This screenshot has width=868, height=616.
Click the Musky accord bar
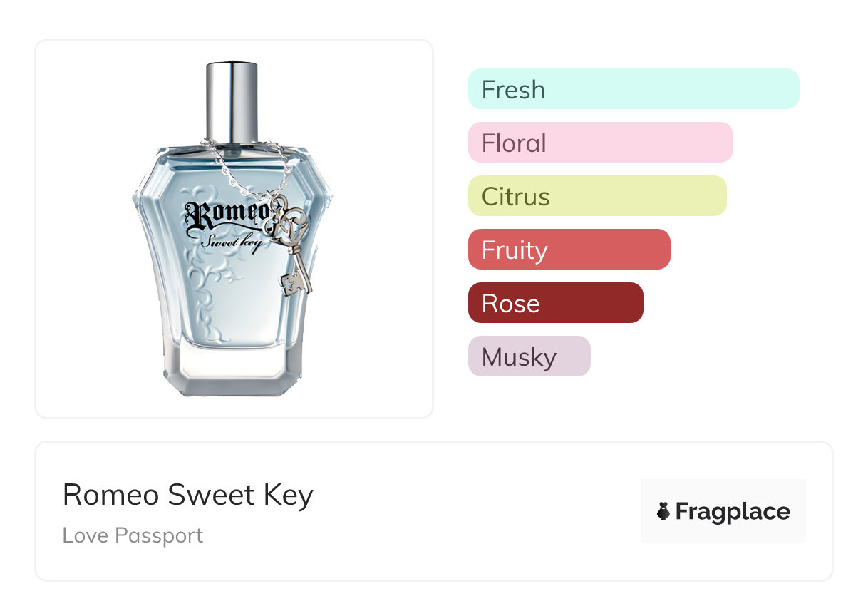point(529,356)
